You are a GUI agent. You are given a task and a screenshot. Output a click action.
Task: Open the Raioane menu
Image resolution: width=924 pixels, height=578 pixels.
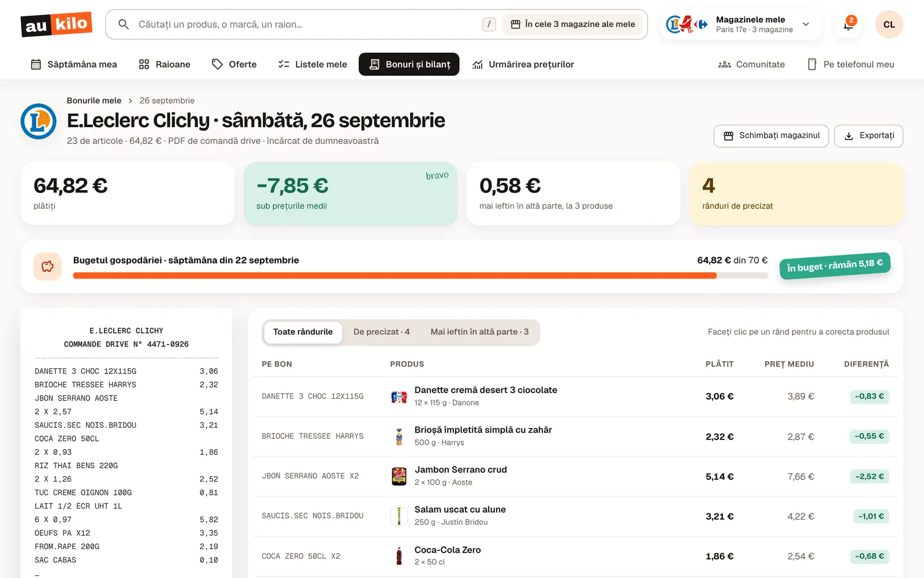(x=165, y=64)
